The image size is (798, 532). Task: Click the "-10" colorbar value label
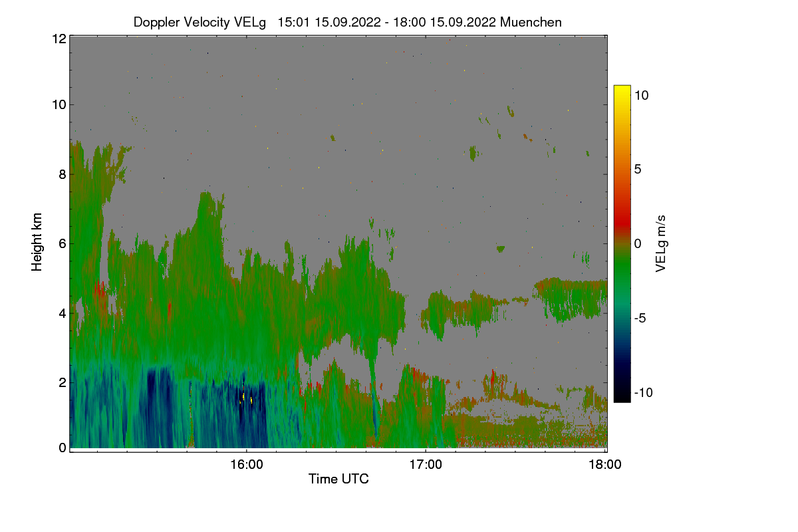(643, 392)
